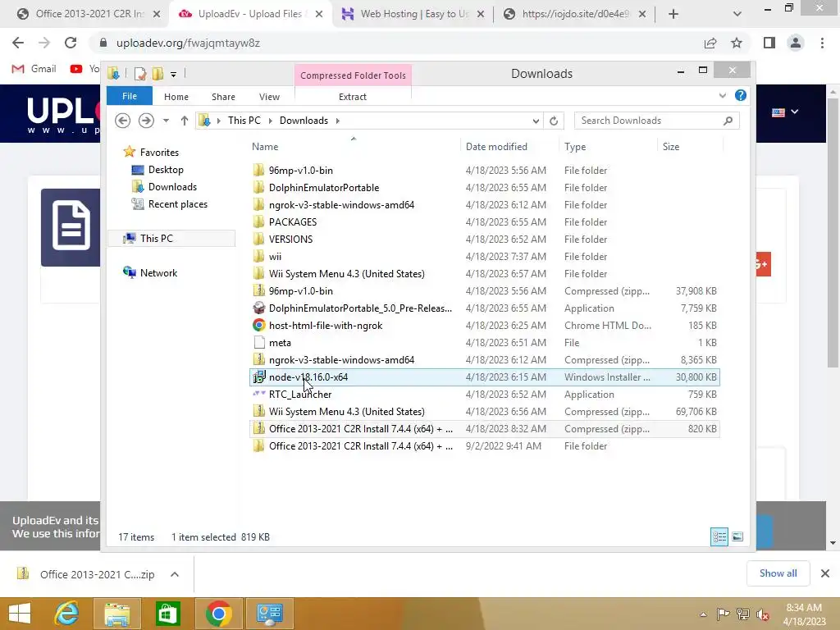Screen dimensions: 840x630
Task: Open recent locations dropdown arrow
Action: pos(166,121)
